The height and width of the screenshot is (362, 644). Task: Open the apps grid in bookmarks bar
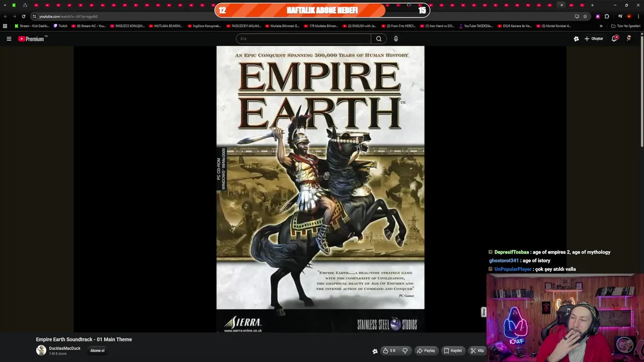5,26
